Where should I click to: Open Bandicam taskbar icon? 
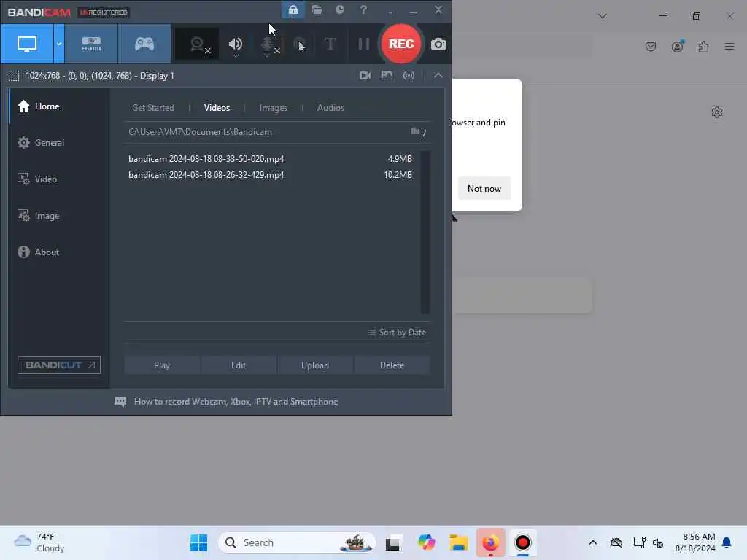point(522,542)
